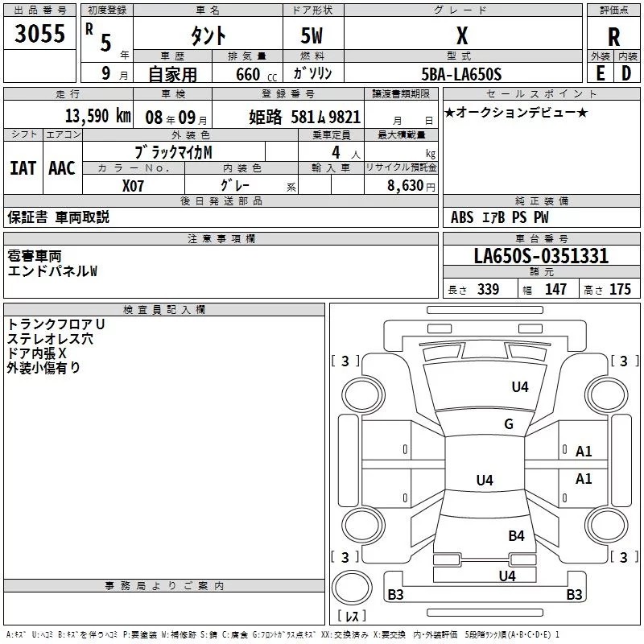The width and height of the screenshot is (644, 644).
Task: Click the damage code legend line
Action: click(x=283, y=634)
